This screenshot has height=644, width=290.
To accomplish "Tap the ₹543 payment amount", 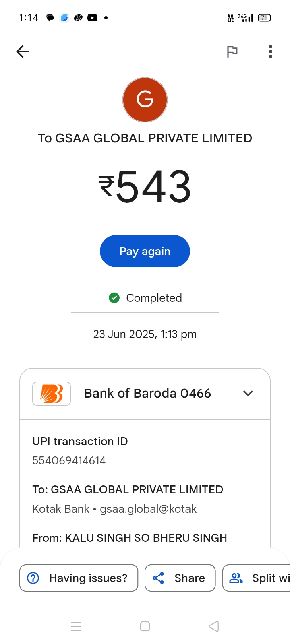I will coord(145,186).
